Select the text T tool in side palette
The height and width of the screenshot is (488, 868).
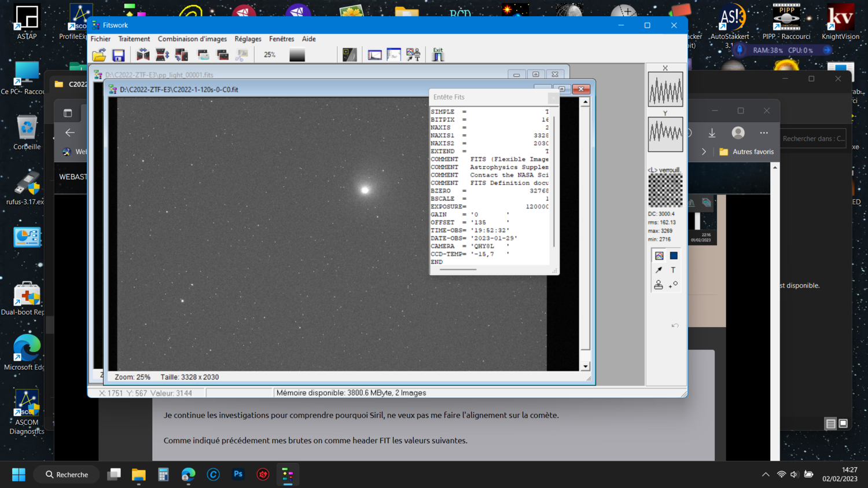click(674, 270)
